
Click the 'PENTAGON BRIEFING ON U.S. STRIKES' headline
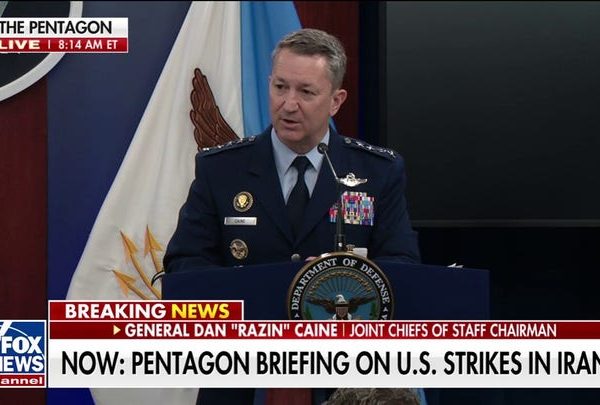pos(326,363)
